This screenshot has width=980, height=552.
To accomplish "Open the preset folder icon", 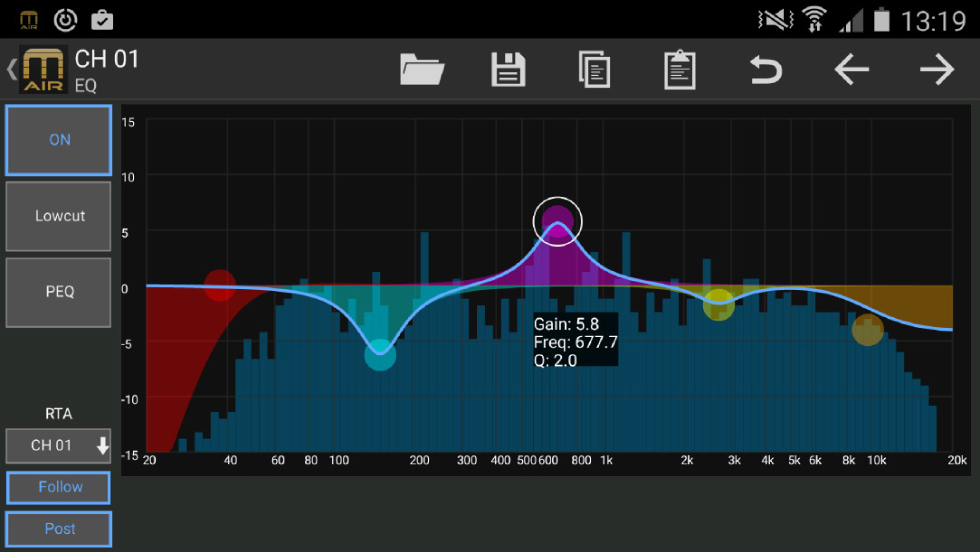I will pyautogui.click(x=422, y=70).
